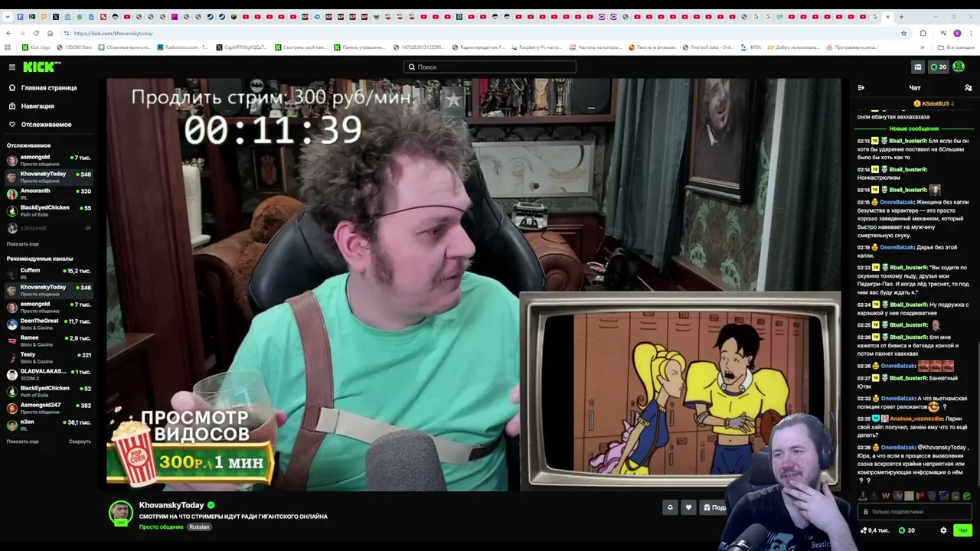This screenshot has height=551, width=980.
Task: Open Ramee recommended channel
Action: (x=49, y=341)
